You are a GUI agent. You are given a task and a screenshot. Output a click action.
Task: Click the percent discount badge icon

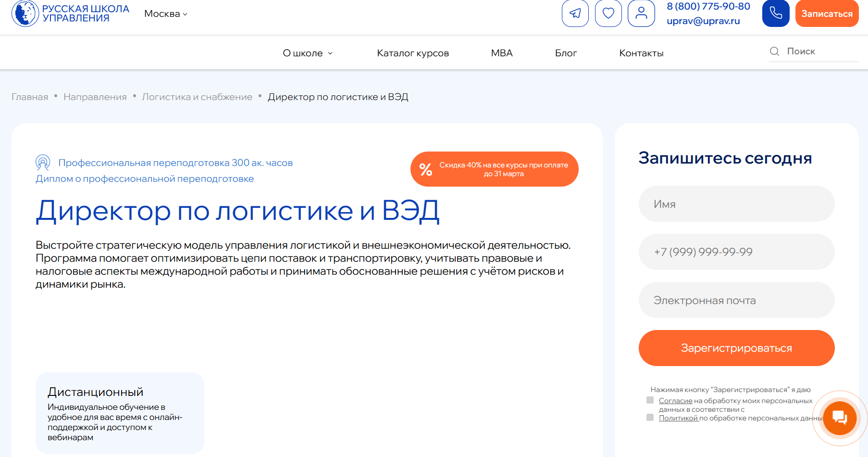click(425, 169)
